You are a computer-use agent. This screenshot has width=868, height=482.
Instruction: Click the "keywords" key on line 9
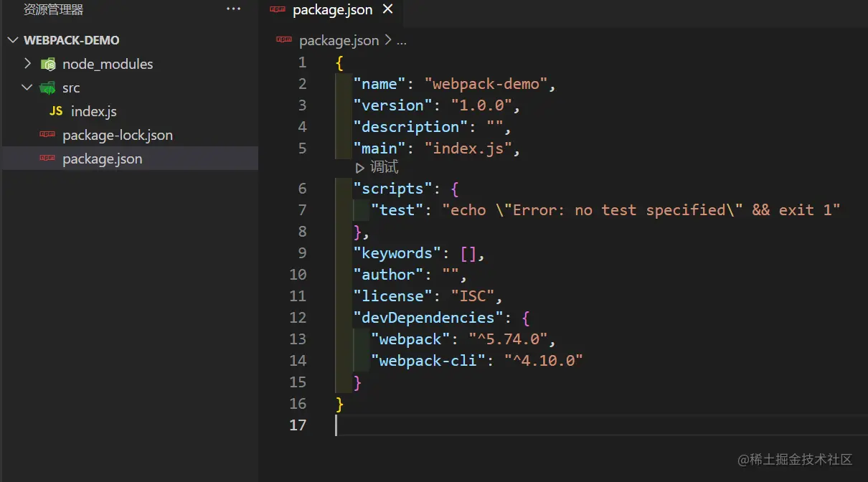coord(397,253)
